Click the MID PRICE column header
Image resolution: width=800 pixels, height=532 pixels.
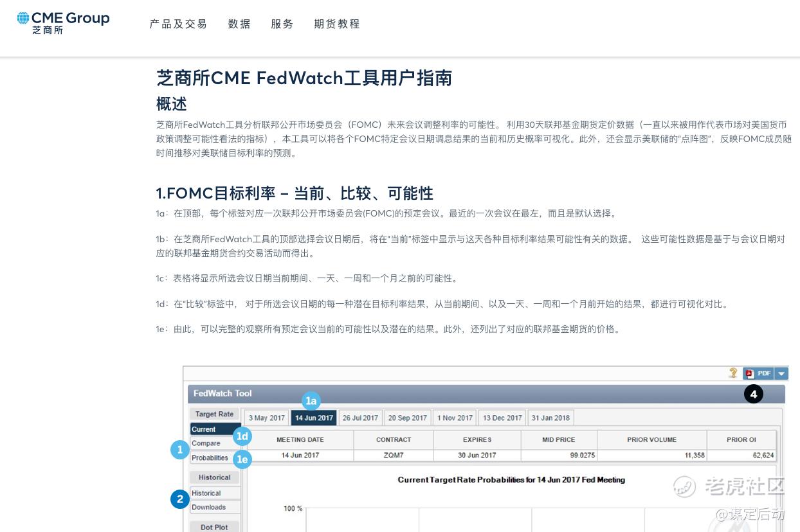click(x=559, y=439)
